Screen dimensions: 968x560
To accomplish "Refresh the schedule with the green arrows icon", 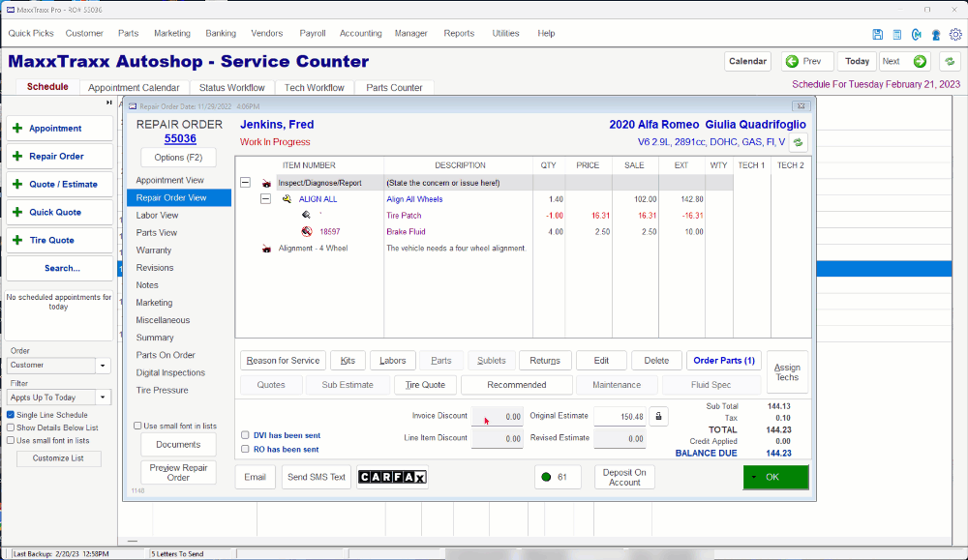I will 951,61.
